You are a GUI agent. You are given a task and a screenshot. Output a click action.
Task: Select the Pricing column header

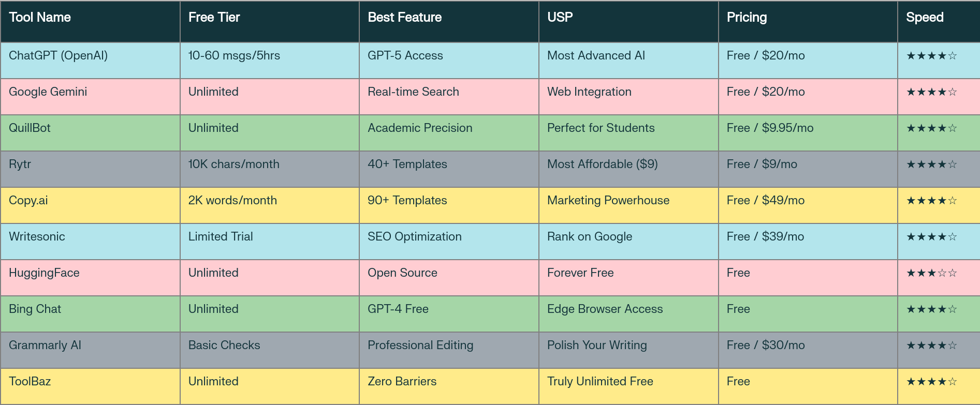pos(747,18)
